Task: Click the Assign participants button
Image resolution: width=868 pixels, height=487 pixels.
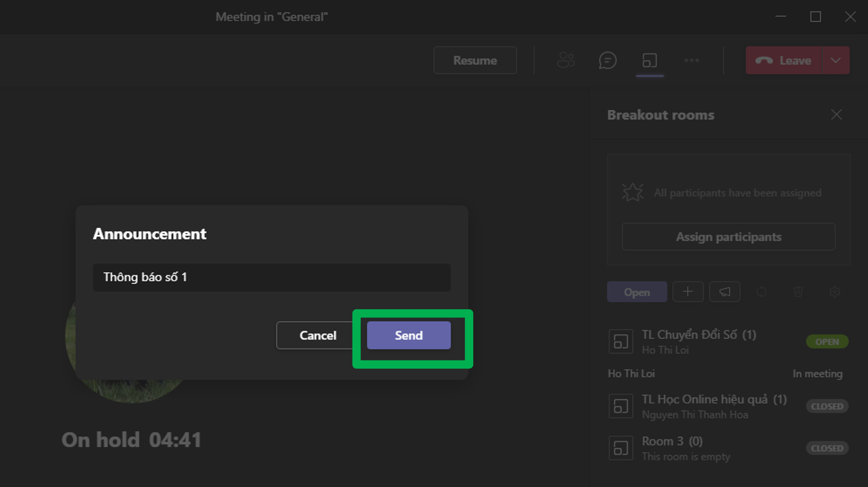Action: [x=729, y=237]
